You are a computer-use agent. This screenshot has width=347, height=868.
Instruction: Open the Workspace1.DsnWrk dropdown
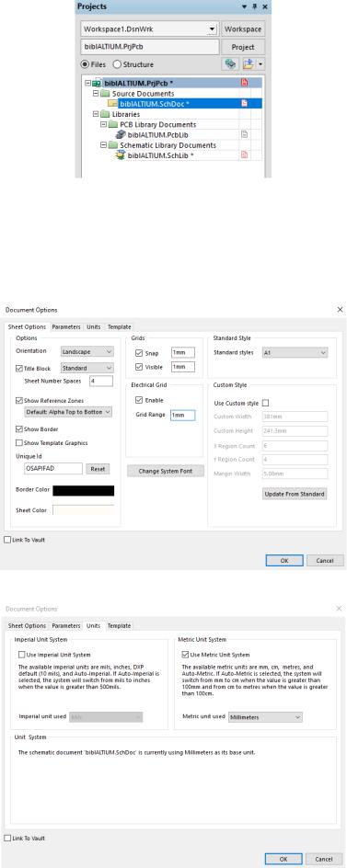click(211, 29)
